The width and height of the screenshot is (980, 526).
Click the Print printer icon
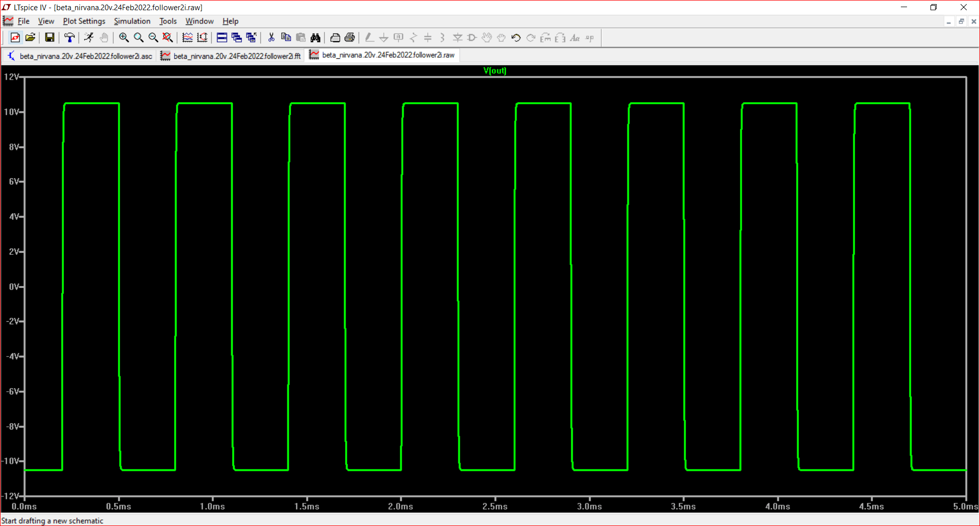[350, 38]
